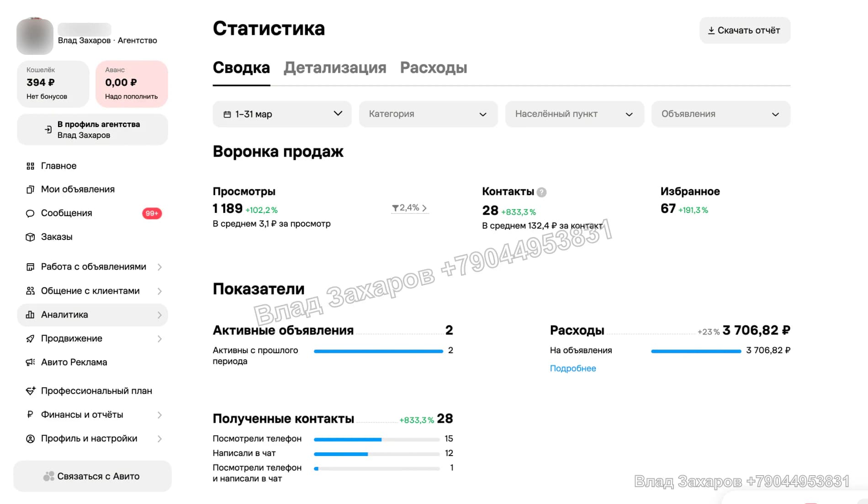The image size is (868, 504).
Task: Click the Авито Реклама megaphone icon
Action: coord(30,362)
